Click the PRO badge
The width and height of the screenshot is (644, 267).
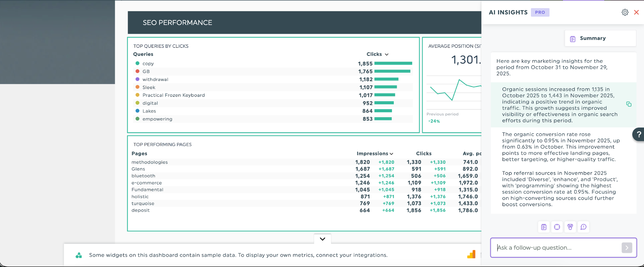(x=540, y=12)
